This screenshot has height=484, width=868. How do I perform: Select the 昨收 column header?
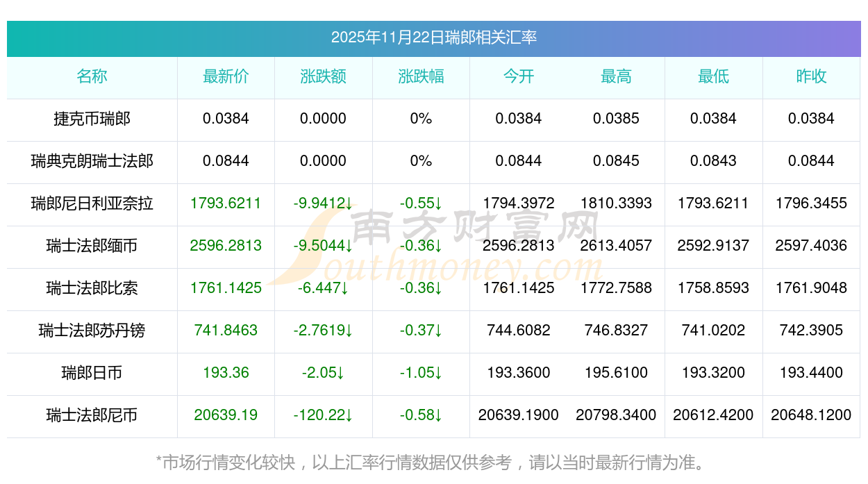[811, 76]
